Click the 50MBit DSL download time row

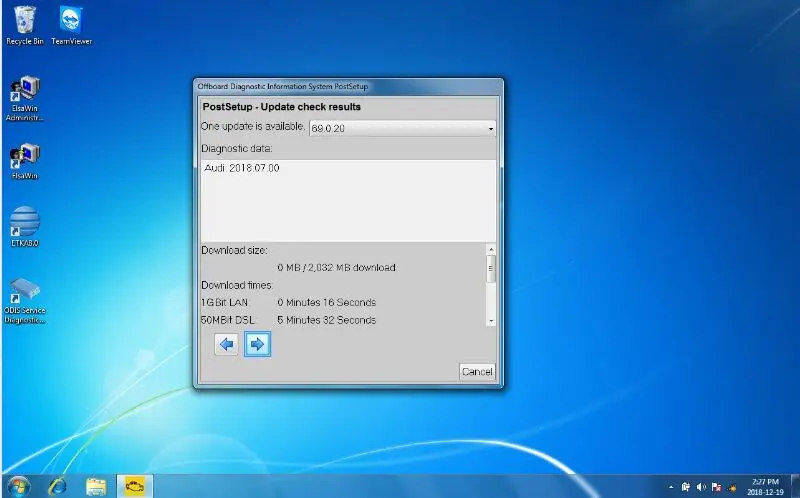289,320
